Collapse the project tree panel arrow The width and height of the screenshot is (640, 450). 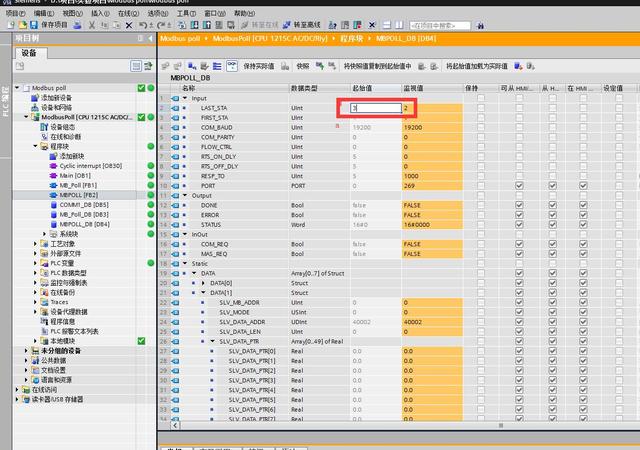[150, 38]
